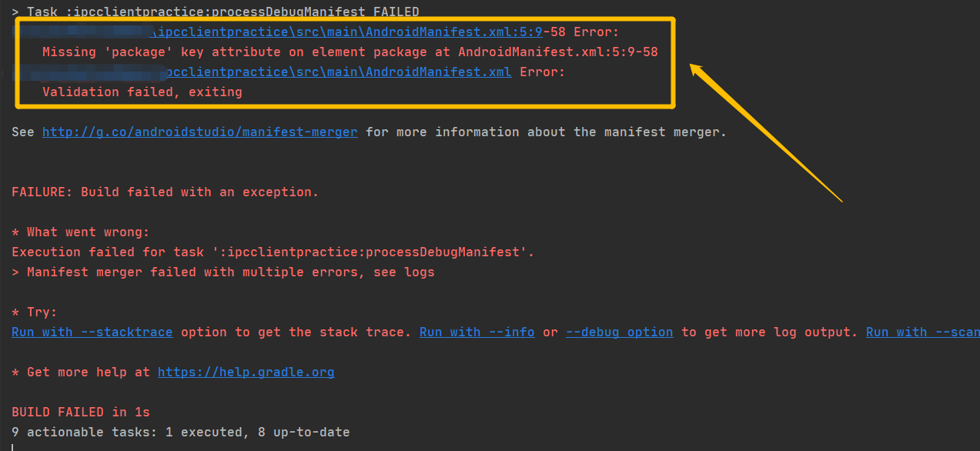This screenshot has width=980, height=451.
Task: Open AndroidManifest.xml link before 'Error:' on third line
Action: point(338,72)
